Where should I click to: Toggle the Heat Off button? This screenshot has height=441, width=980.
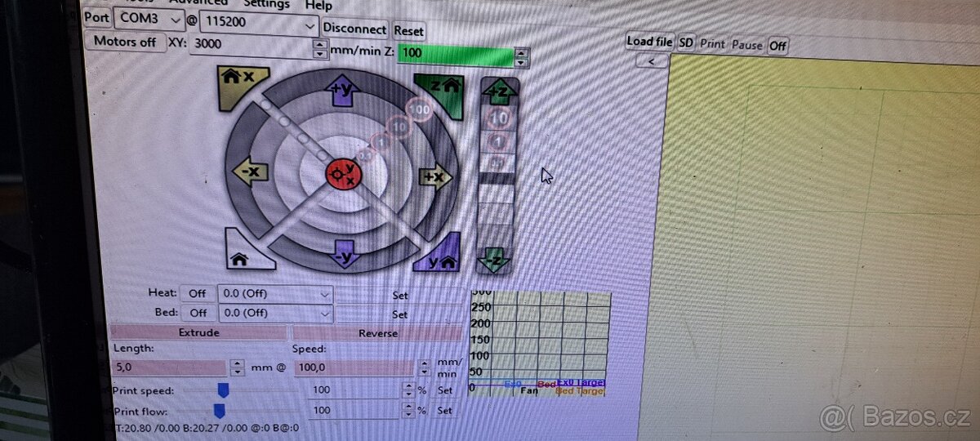coord(198,293)
